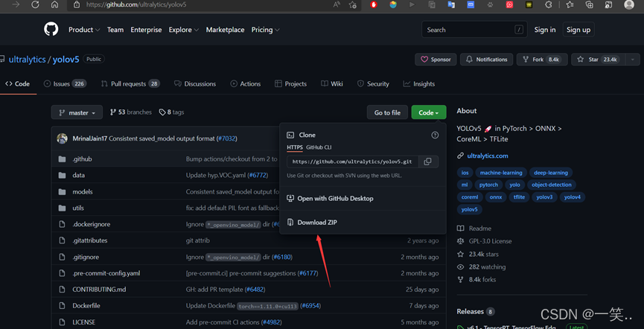Open the .github folder
This screenshot has height=329, width=644.
(x=82, y=159)
